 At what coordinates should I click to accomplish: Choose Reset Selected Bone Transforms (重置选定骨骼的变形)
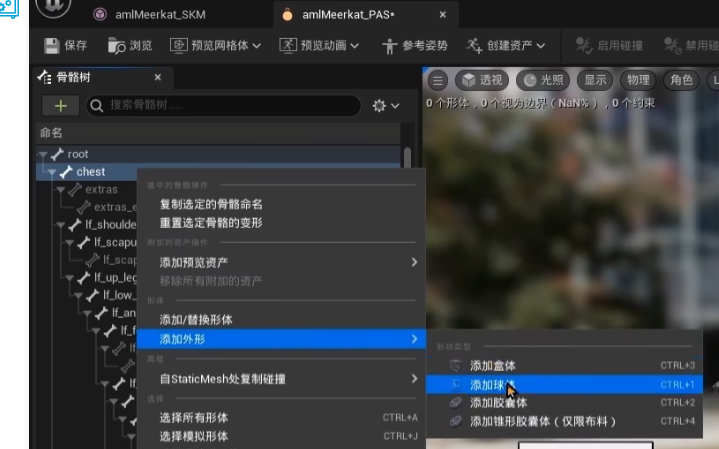point(211,223)
